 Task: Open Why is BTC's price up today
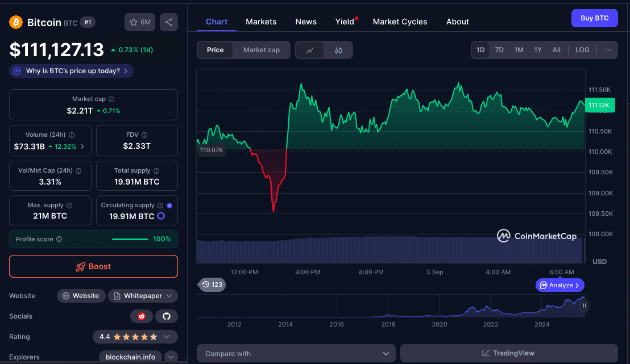(x=71, y=71)
